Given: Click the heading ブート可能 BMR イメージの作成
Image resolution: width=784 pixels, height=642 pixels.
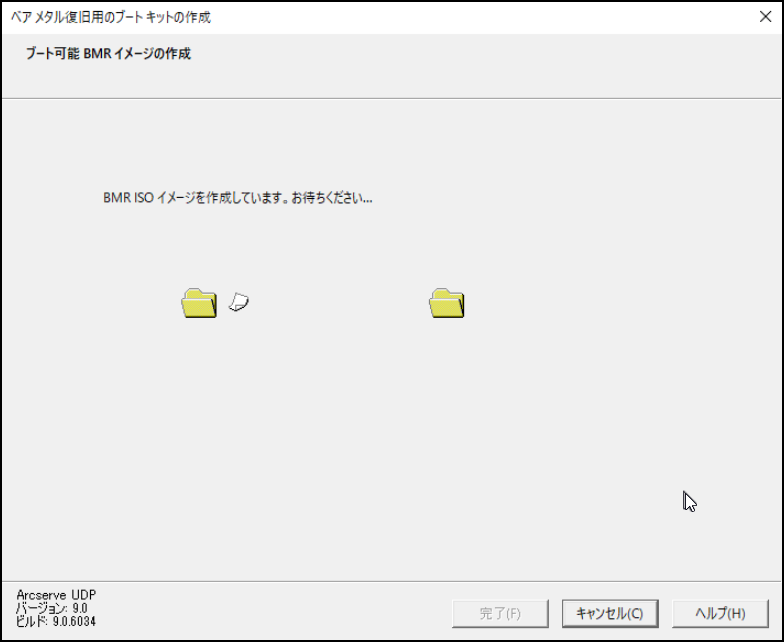Looking at the screenshot, I should pos(108,54).
